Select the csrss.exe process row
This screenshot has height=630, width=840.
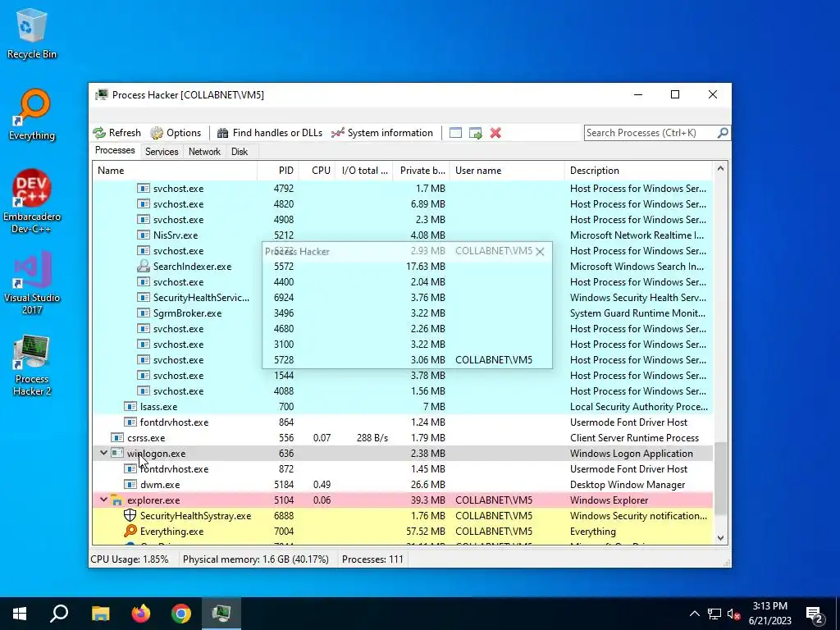402,438
